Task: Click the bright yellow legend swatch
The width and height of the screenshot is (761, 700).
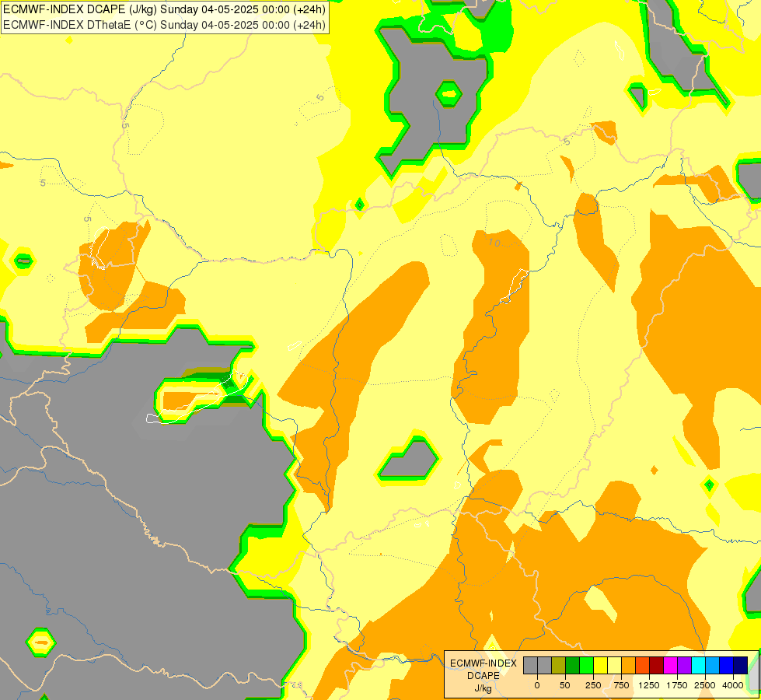Action: pos(600,666)
